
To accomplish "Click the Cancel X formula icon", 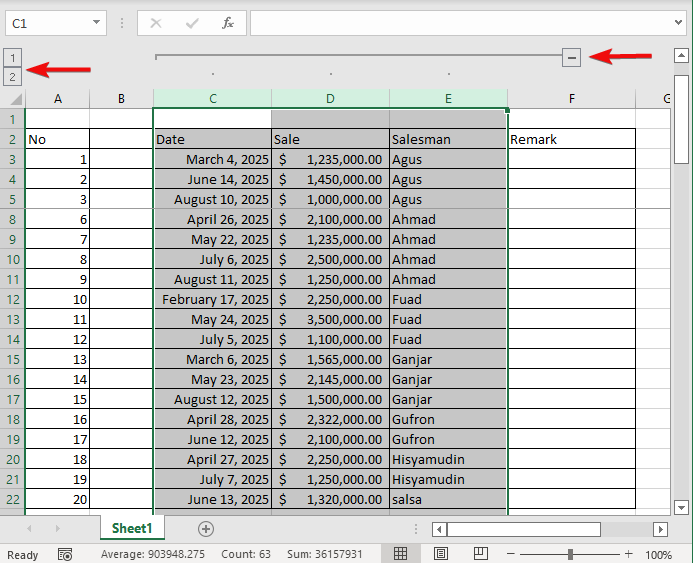I will click(156, 23).
